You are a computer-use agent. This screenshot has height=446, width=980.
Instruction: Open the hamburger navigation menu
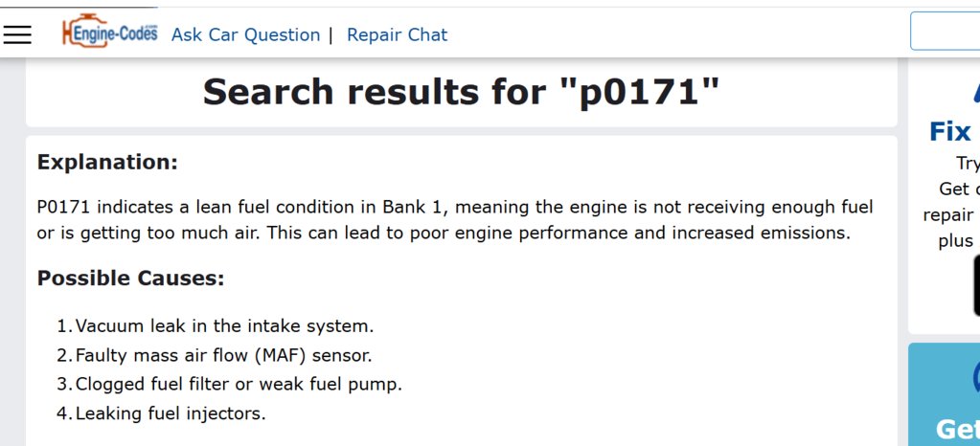(17, 34)
